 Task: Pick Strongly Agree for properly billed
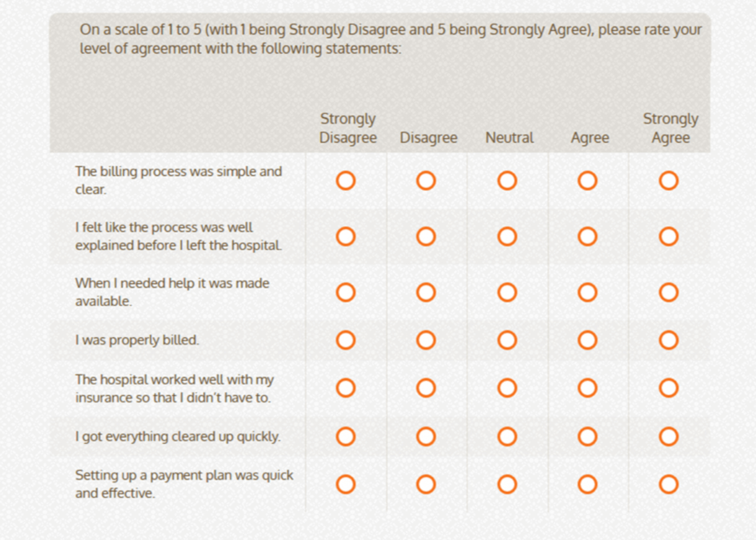(x=668, y=340)
